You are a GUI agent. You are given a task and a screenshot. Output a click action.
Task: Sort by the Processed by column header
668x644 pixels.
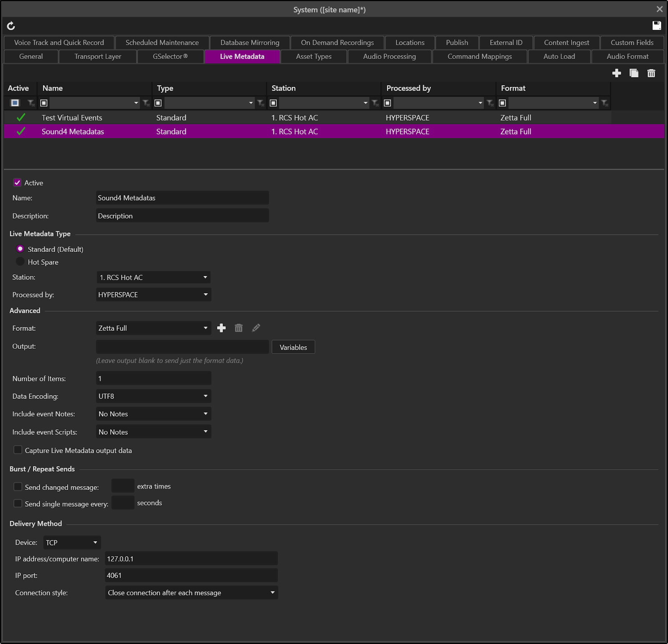[x=438, y=88]
